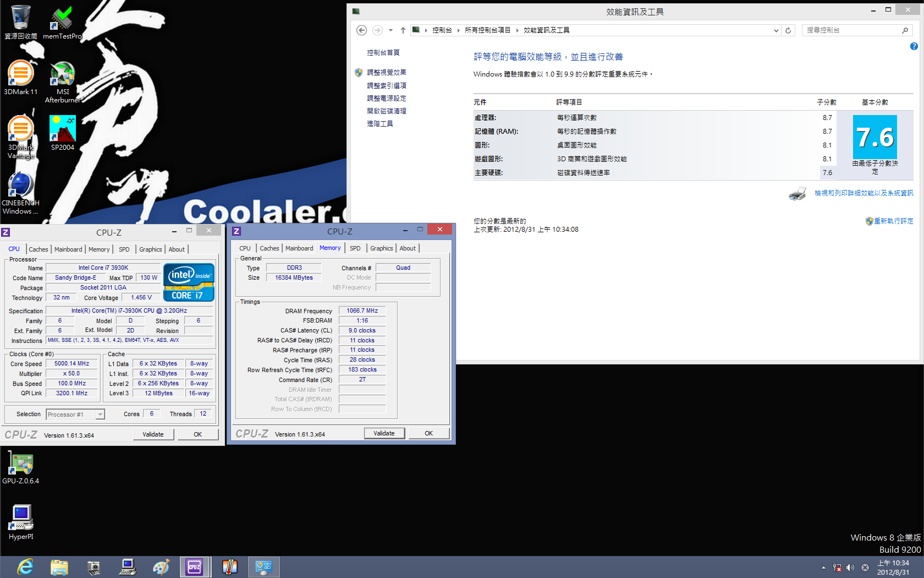This screenshot has height=578, width=924.
Task: Refresh the Control Panel address bar
Action: point(788,30)
